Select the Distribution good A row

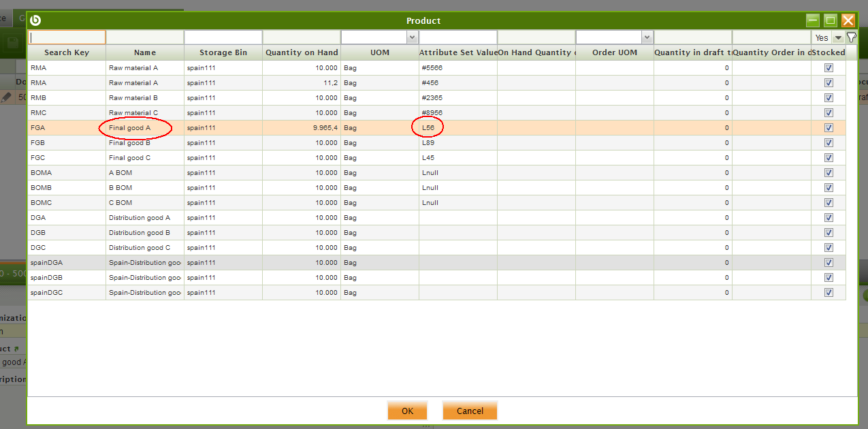click(x=140, y=218)
